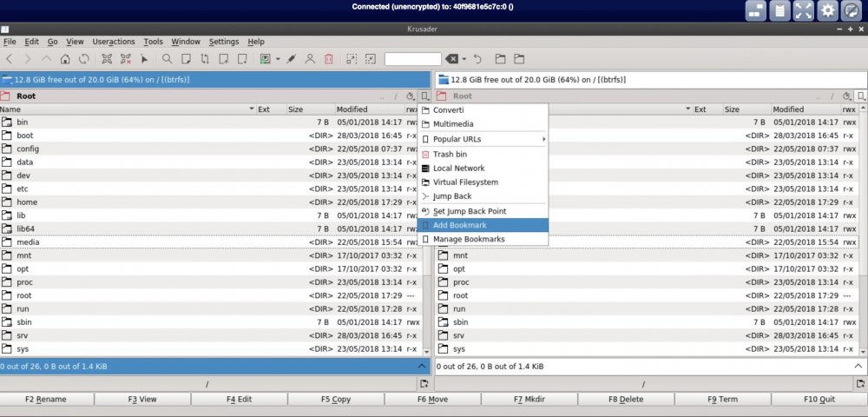The image size is (868, 417).
Task: Click the red trash bin toolbar icon
Action: (329, 59)
